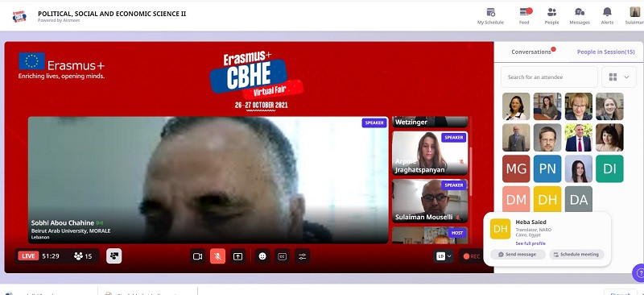
Task: Switch to the Conversations tab
Action: [x=531, y=52]
